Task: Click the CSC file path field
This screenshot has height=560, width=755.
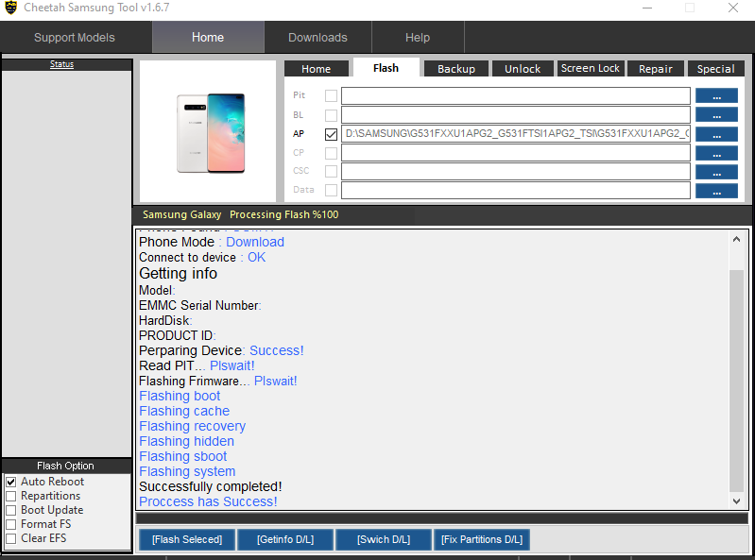Action: pos(516,171)
